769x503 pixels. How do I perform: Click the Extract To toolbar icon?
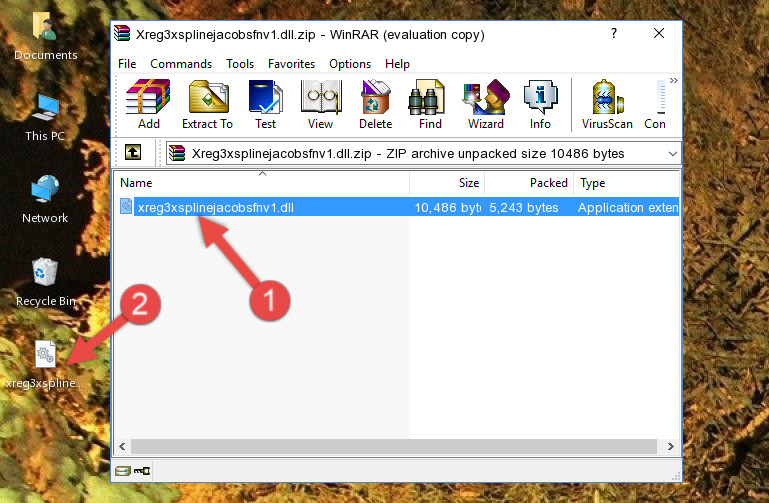pos(207,104)
